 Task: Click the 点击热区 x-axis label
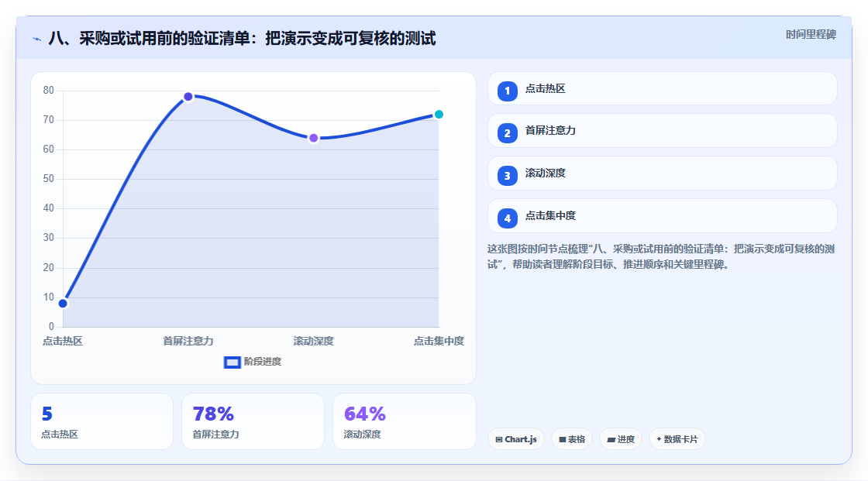pos(63,341)
